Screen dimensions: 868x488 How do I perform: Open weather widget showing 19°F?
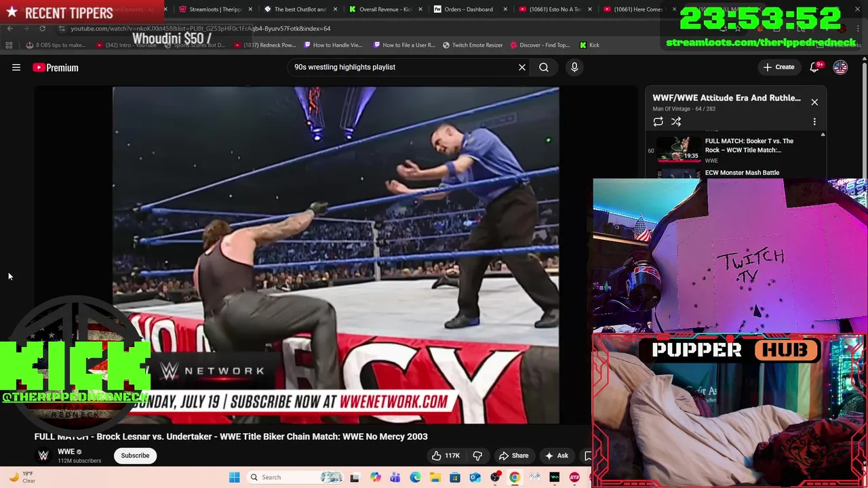[x=22, y=477]
